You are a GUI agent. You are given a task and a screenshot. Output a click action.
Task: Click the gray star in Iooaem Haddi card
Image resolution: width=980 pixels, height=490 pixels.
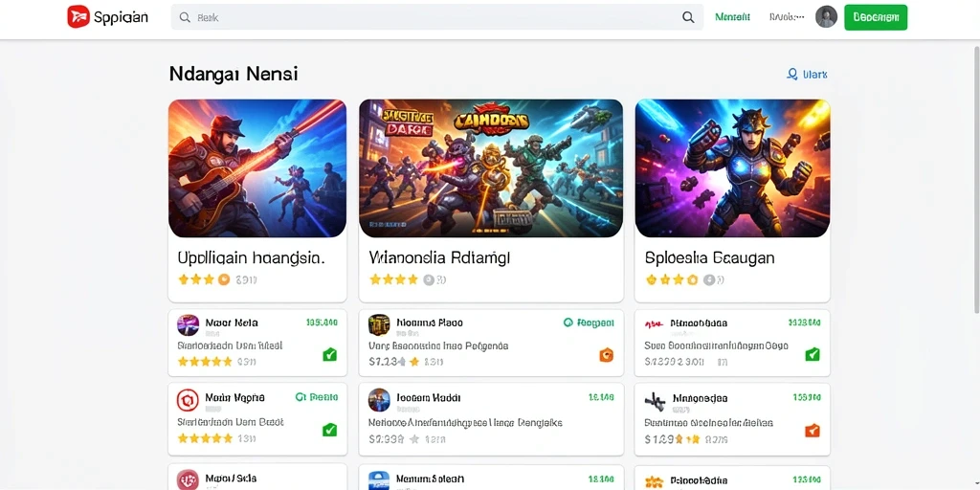[x=413, y=439]
